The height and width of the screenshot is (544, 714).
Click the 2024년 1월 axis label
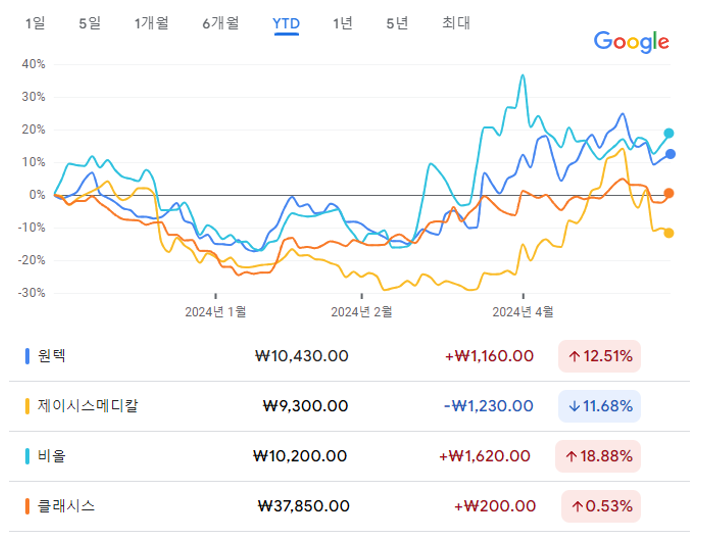pyautogui.click(x=215, y=312)
